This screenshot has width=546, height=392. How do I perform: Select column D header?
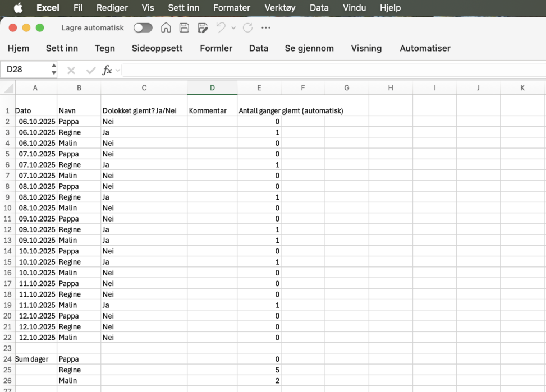pyautogui.click(x=212, y=88)
